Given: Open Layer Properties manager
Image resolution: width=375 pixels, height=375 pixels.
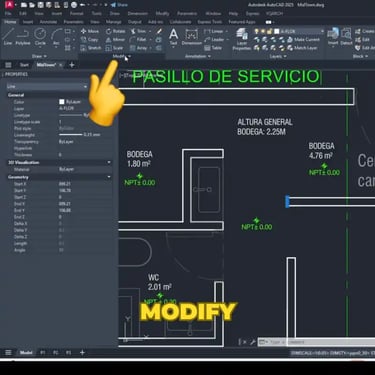Looking at the screenshot, I should [242, 39].
